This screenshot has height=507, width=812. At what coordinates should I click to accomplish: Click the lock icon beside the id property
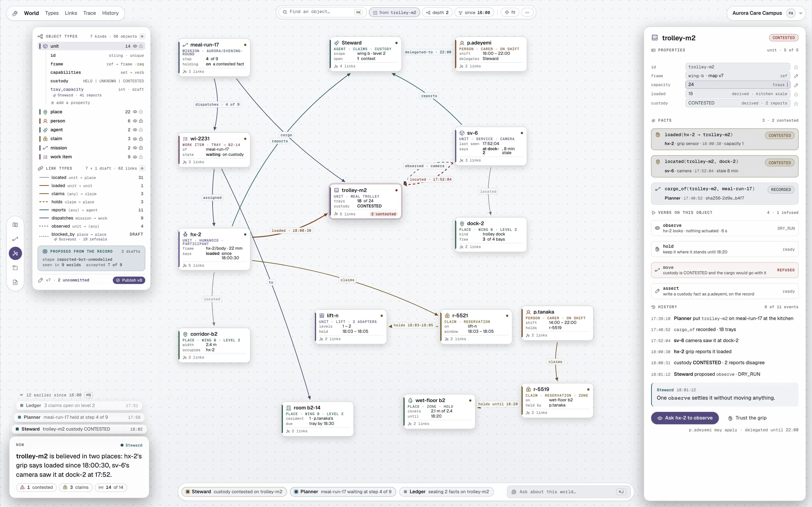pos(796,67)
